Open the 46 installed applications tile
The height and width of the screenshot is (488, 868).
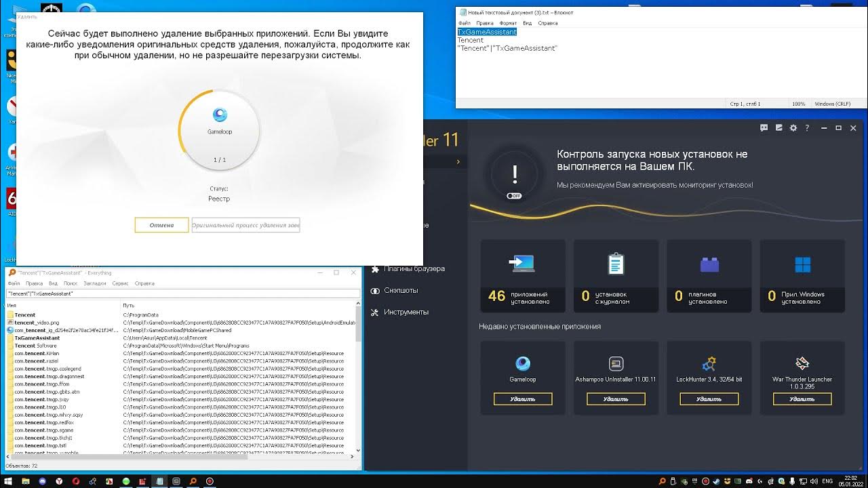tap(523, 275)
